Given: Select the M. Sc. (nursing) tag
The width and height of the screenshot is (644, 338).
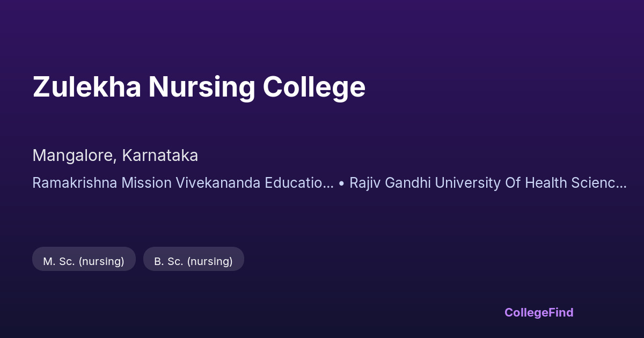Looking at the screenshot, I should (84, 261).
